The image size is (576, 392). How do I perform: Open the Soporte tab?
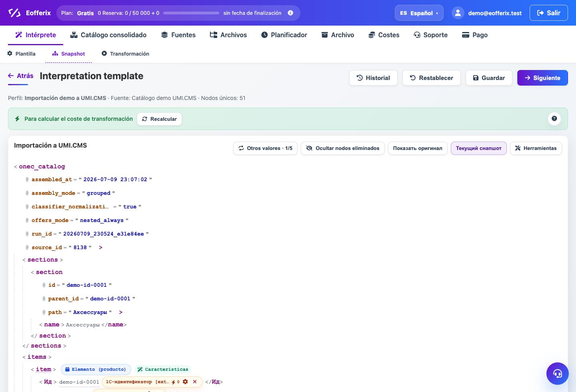pyautogui.click(x=431, y=35)
